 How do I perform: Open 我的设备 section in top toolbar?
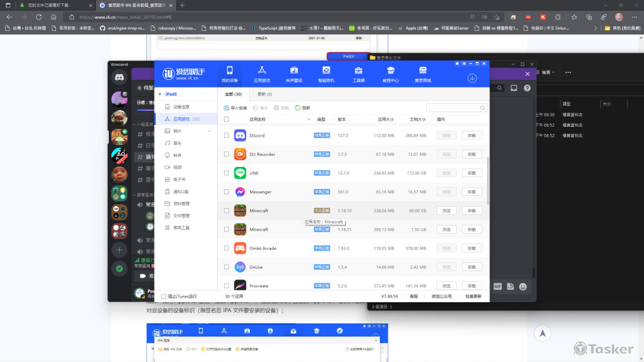point(229,73)
